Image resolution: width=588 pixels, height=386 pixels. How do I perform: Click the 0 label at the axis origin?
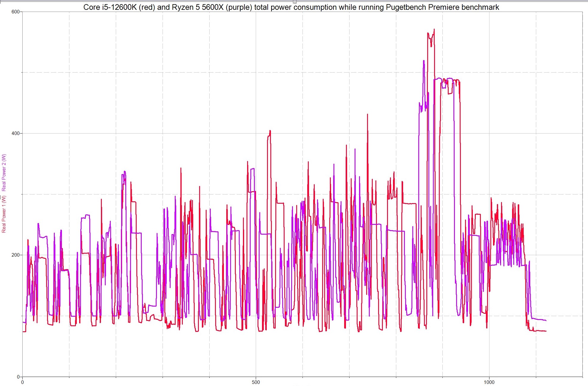pyautogui.click(x=22, y=382)
